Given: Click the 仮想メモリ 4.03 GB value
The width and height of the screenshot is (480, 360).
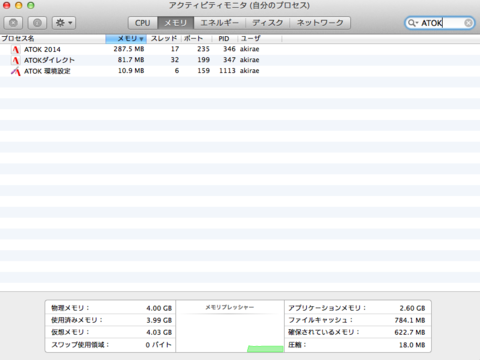Looking at the screenshot, I should click(x=159, y=332).
